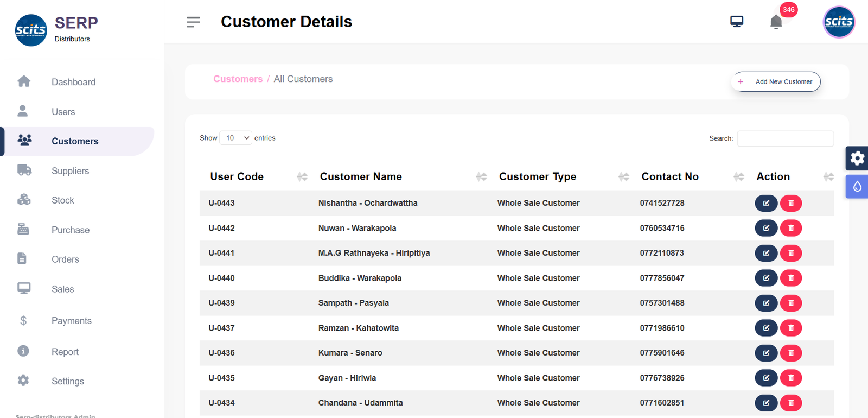Click the Search input field
The width and height of the screenshot is (868, 418).
pos(785,138)
